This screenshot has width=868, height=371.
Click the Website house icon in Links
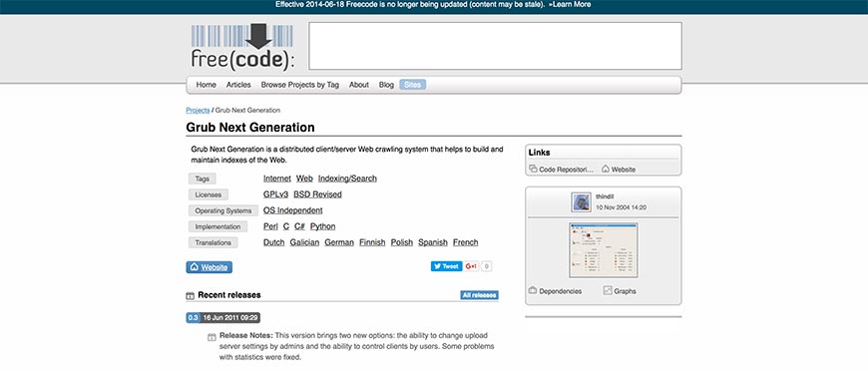click(606, 169)
